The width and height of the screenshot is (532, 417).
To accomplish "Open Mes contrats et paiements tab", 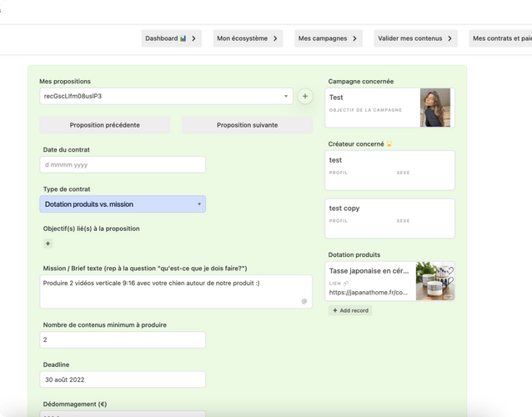I will [x=500, y=38].
